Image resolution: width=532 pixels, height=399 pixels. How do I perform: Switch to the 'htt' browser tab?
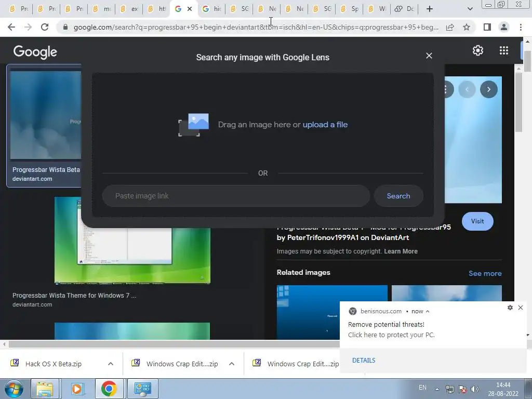click(156, 9)
